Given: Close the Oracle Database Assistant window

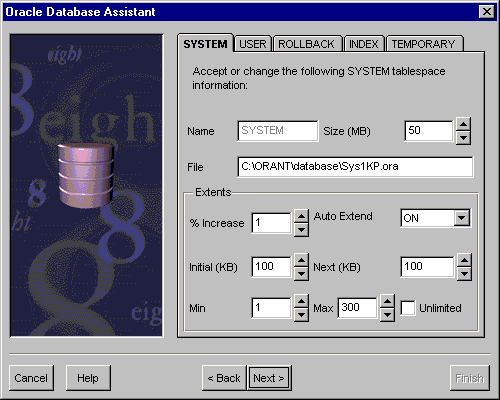Looking at the screenshot, I should (487, 12).
